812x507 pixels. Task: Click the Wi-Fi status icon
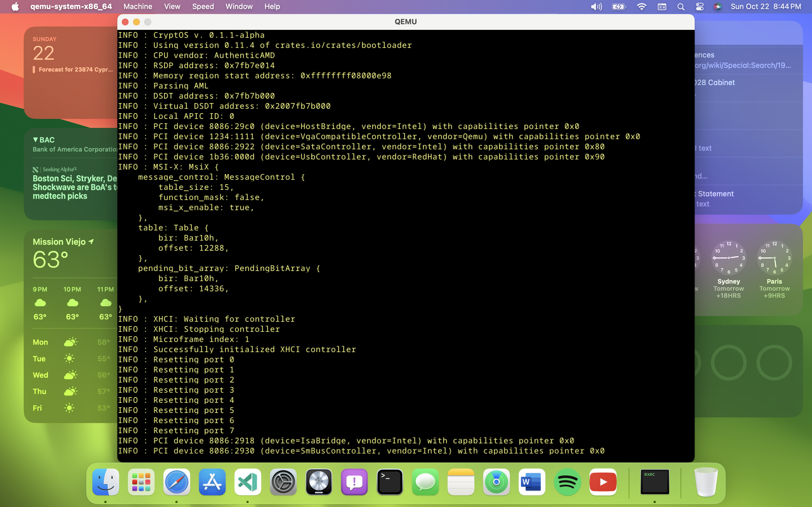[x=641, y=7]
